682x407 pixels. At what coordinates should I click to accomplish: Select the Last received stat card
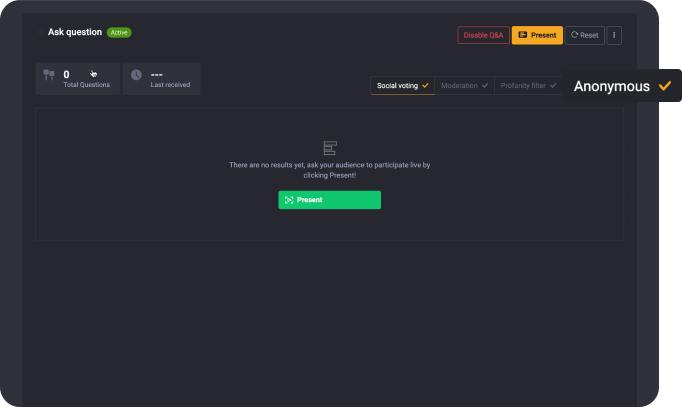[x=161, y=79]
